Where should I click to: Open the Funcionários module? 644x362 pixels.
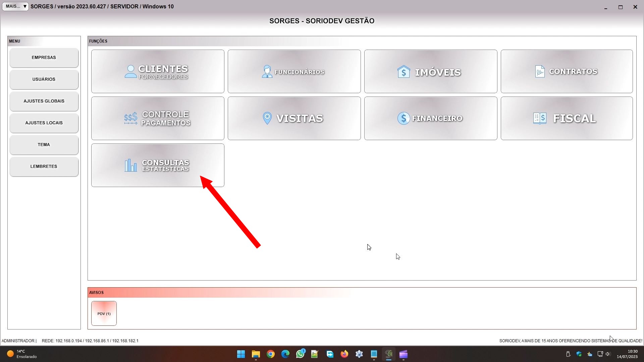[294, 71]
